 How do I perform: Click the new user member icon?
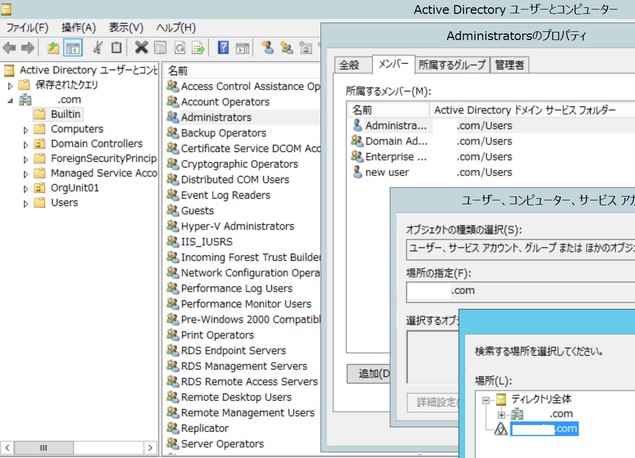click(x=357, y=172)
